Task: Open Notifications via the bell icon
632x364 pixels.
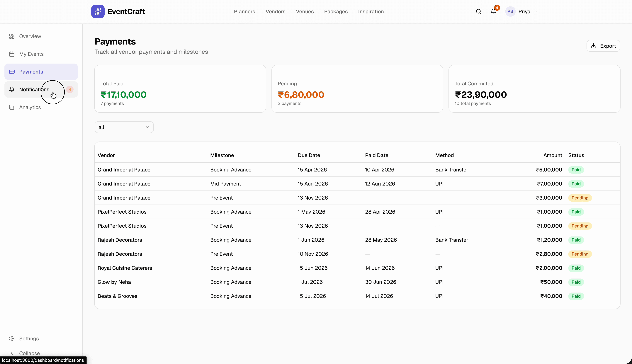Action: click(12, 89)
